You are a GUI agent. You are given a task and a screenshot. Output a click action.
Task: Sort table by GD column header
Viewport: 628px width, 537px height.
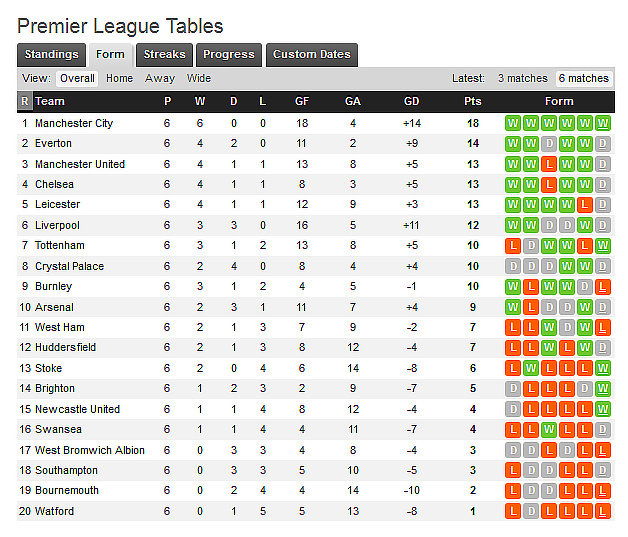tap(411, 101)
